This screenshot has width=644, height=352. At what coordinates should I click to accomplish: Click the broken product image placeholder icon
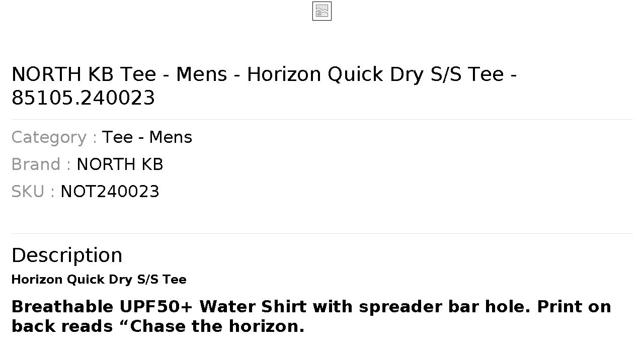[x=322, y=11]
